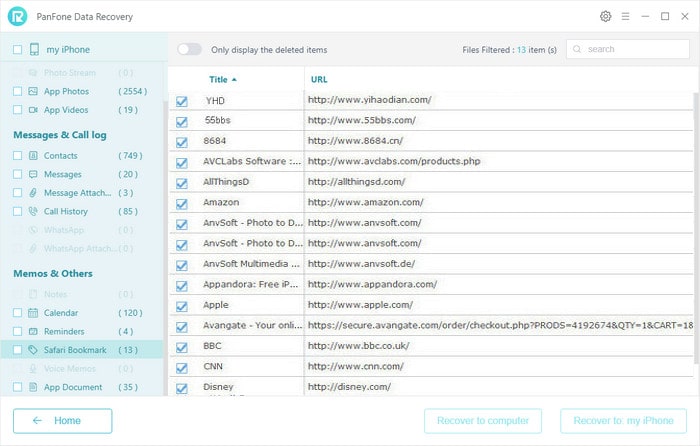Screen dimensions: 700x446
Task: Click the Safari Bookmark tag icon
Action: (33, 350)
